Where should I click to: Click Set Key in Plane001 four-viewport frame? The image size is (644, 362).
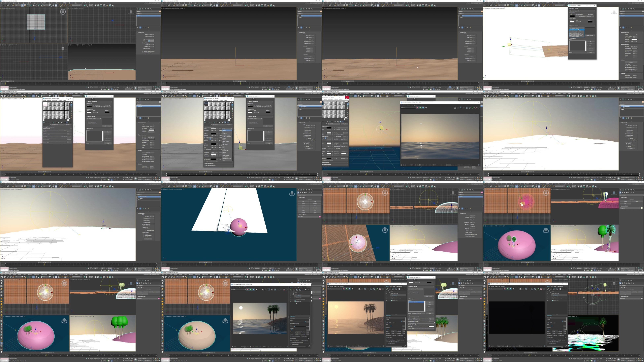(140, 89)
